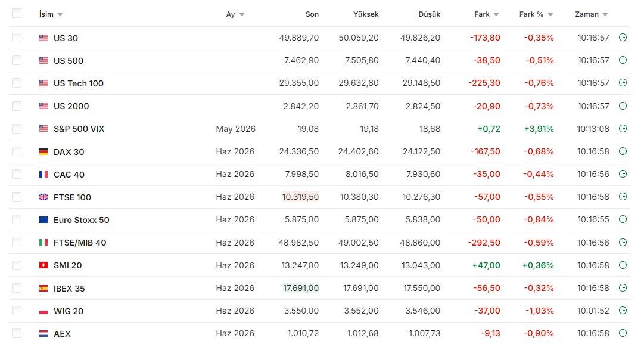Click the Swiss flag beside SMI 20

click(43, 265)
